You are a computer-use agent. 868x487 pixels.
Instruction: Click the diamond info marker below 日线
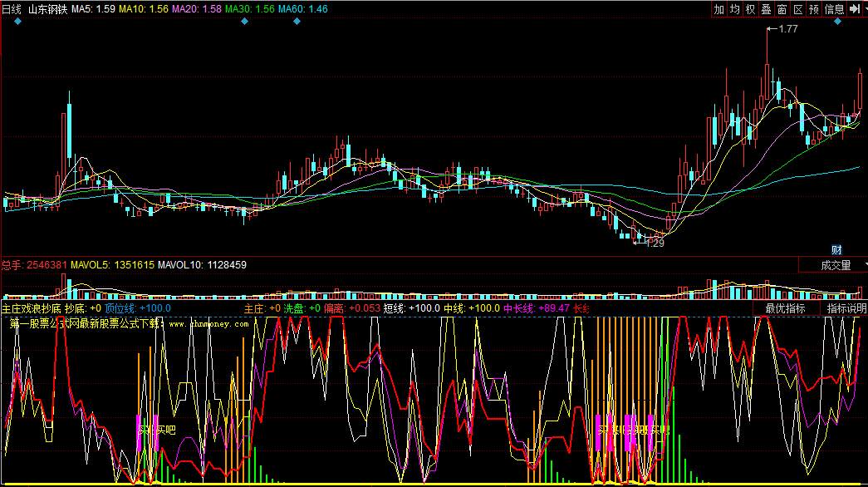[x=18, y=22]
